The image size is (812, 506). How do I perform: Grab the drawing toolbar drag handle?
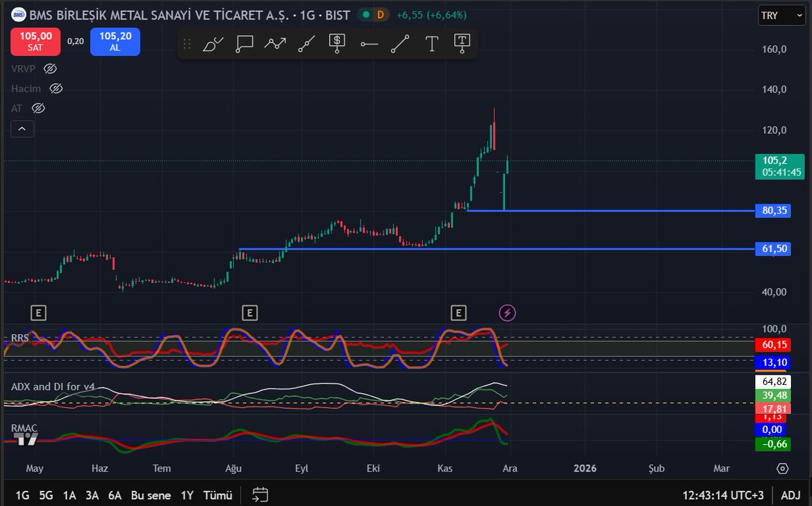(187, 44)
